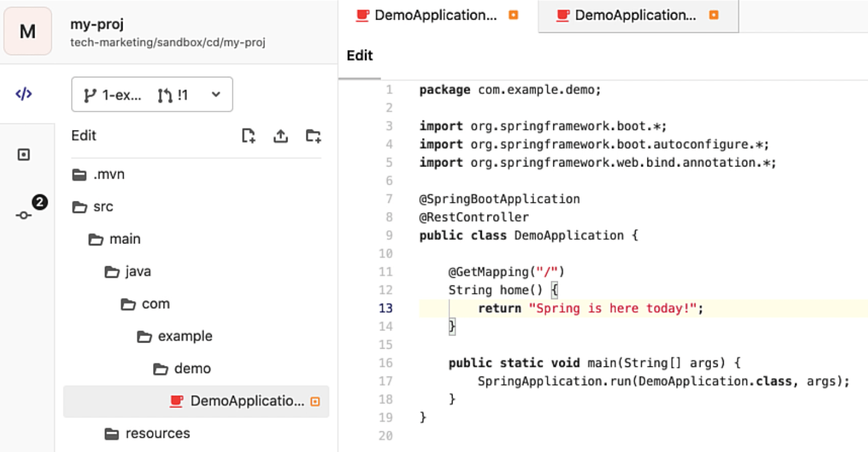868x452 pixels.
Task: Open the Review activity in sidebar
Action: [x=23, y=155]
